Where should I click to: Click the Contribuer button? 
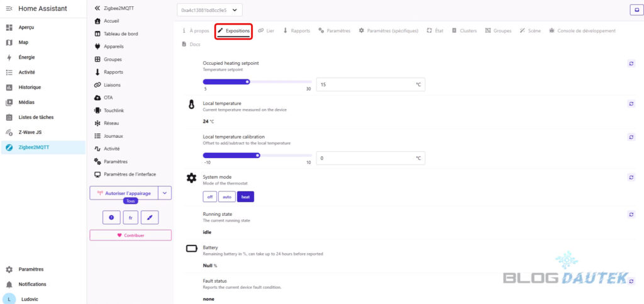tap(131, 235)
